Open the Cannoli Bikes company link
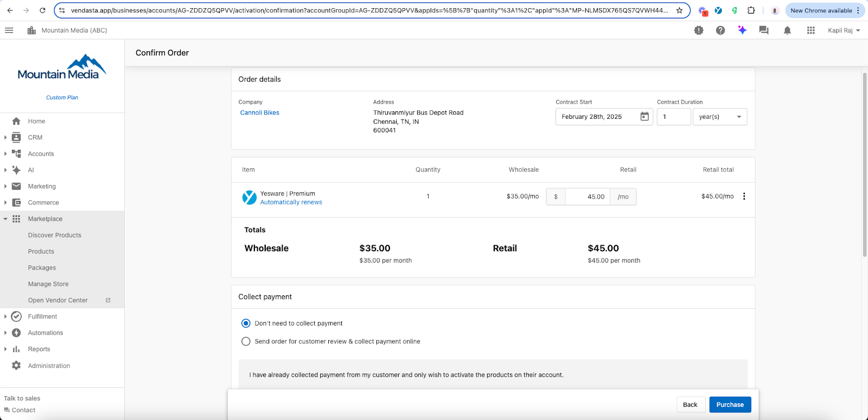The width and height of the screenshot is (868, 420). (260, 113)
